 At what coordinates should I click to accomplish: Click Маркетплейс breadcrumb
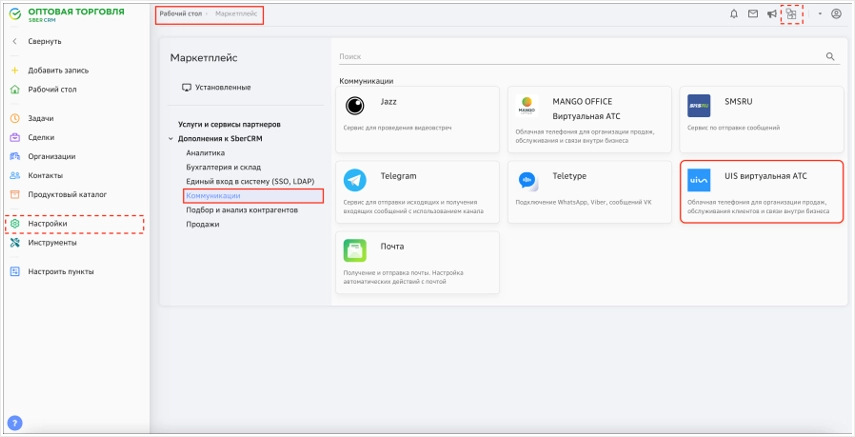pyautogui.click(x=236, y=14)
